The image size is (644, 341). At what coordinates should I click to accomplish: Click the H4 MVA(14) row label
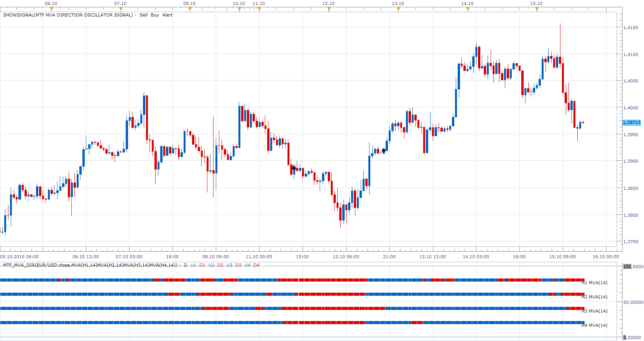595,325
